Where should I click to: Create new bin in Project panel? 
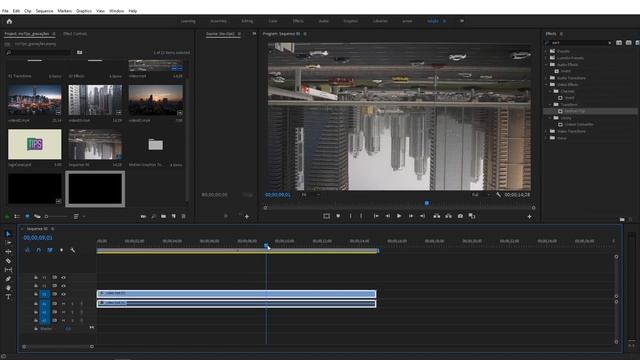click(163, 216)
